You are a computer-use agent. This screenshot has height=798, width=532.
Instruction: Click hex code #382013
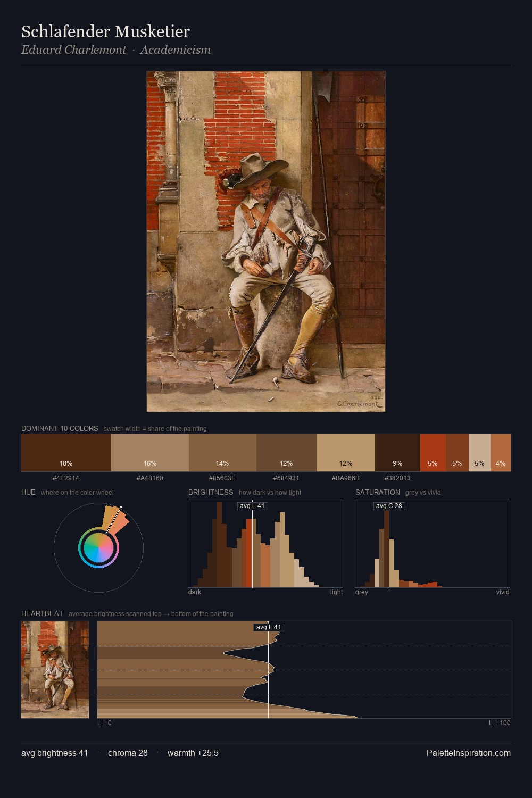pyautogui.click(x=397, y=478)
